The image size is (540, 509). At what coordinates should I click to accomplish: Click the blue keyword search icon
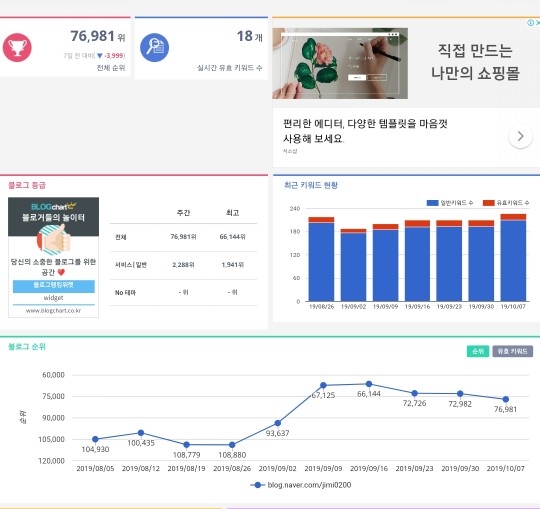point(154,48)
